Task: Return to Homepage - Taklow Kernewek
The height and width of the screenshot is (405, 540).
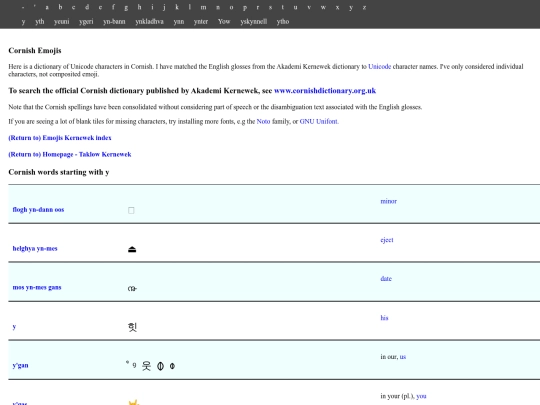Action: 70,154
